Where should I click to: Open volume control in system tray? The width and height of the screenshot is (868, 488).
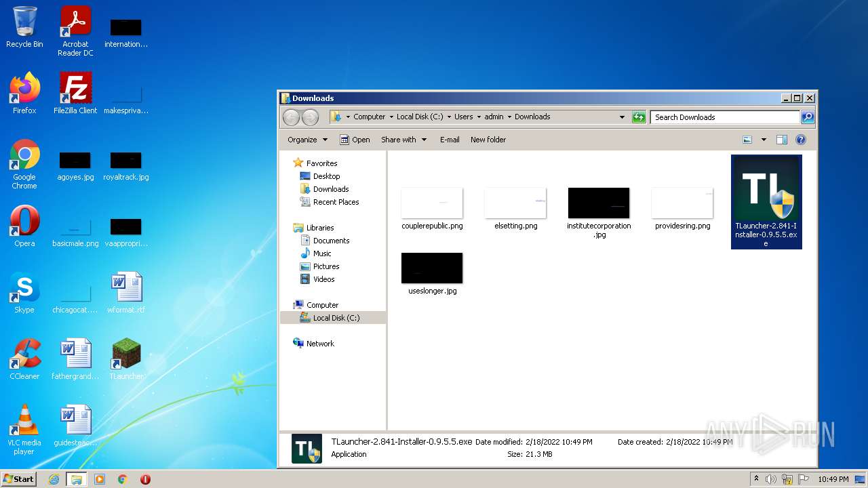(x=771, y=479)
